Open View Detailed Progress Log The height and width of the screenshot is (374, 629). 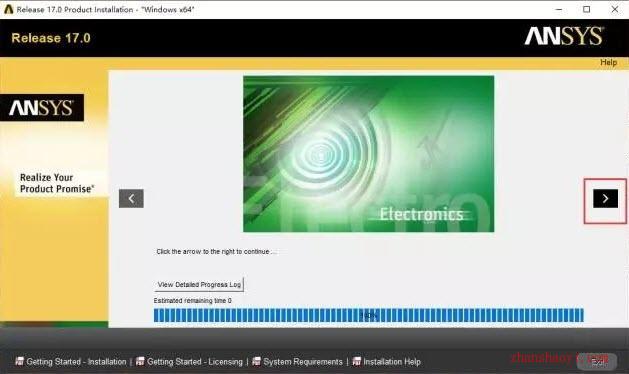(199, 285)
